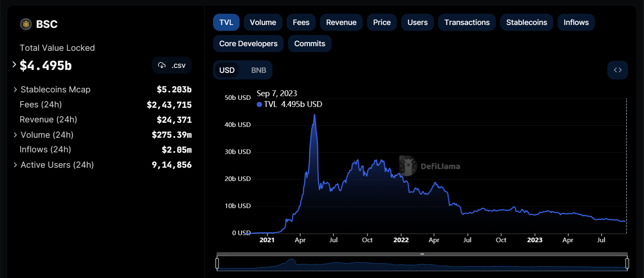Click the 2021 x-axis label
The width and height of the screenshot is (644, 278).
pyautogui.click(x=267, y=240)
